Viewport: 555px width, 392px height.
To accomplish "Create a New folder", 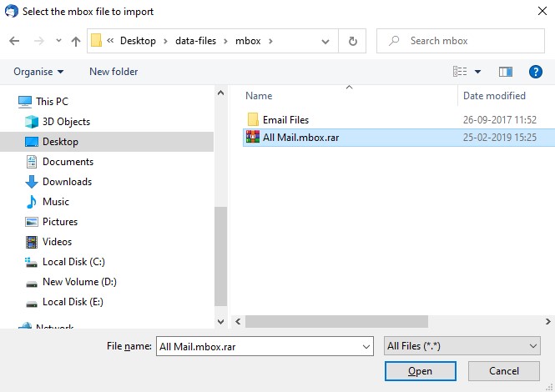I will click(x=114, y=72).
